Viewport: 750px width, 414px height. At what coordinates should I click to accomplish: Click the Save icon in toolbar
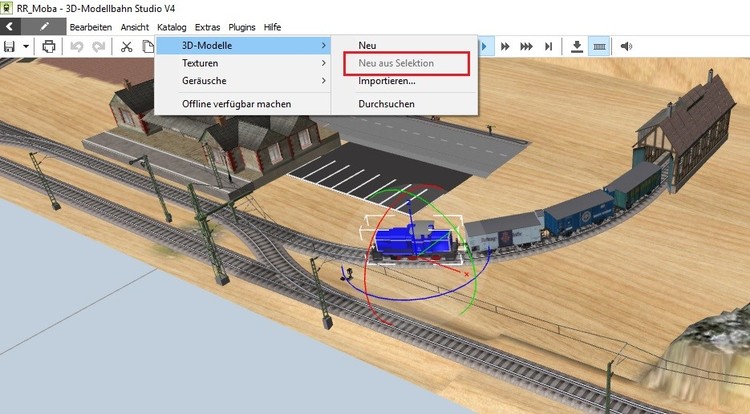tap(9, 46)
